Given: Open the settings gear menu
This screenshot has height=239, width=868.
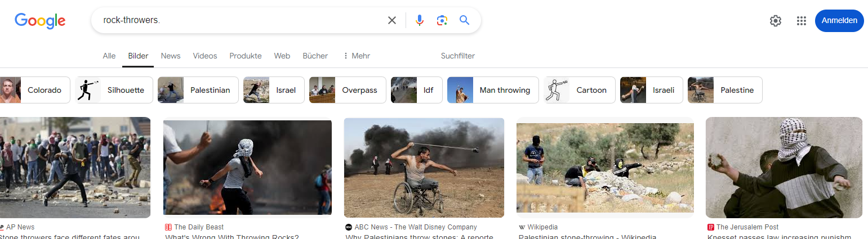Looking at the screenshot, I should pyautogui.click(x=776, y=21).
